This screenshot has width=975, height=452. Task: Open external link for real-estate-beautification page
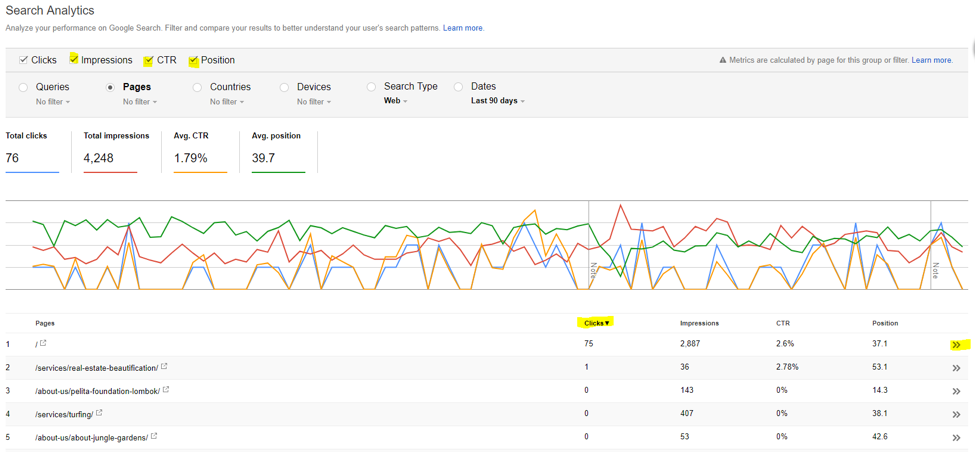click(164, 367)
